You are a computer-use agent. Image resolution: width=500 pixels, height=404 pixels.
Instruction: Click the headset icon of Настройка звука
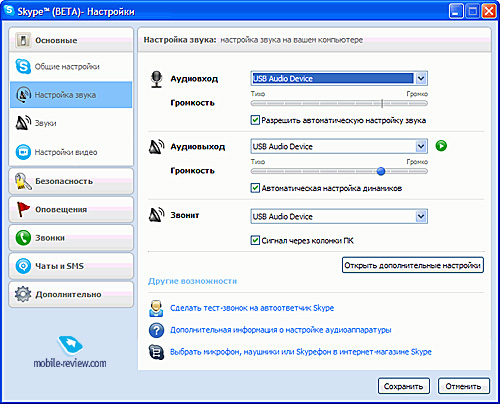23,95
